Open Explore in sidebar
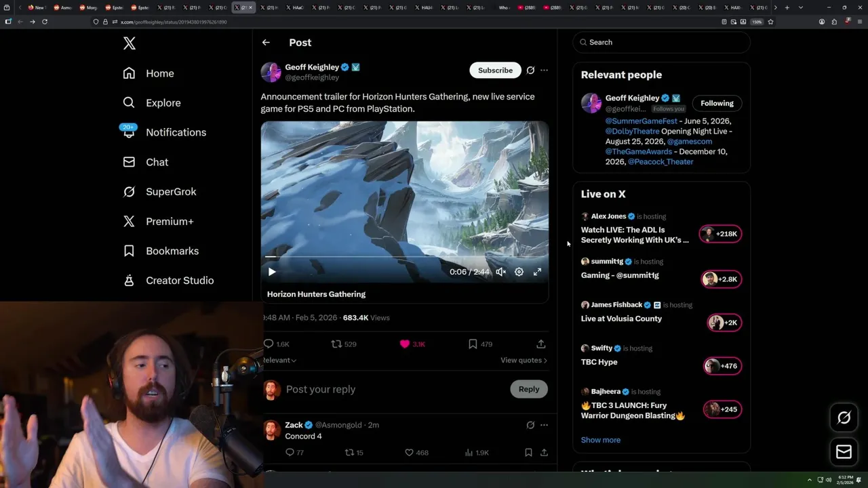 [152, 103]
